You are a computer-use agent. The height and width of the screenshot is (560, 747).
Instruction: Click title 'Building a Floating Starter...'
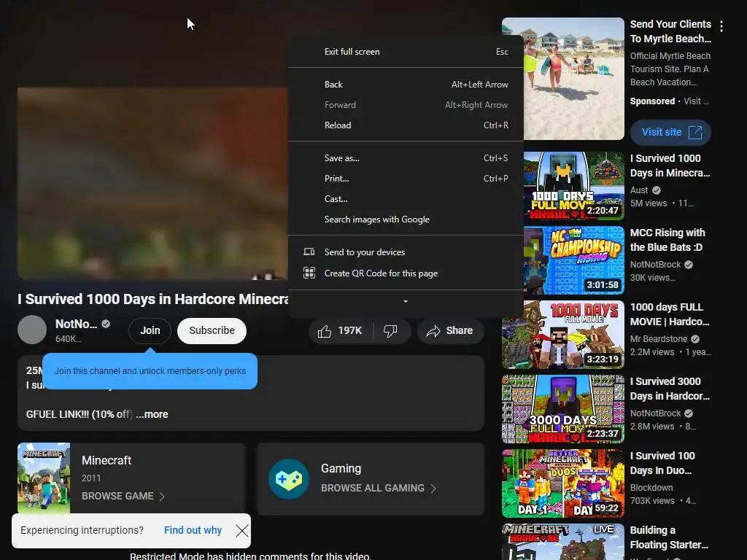(x=669, y=537)
